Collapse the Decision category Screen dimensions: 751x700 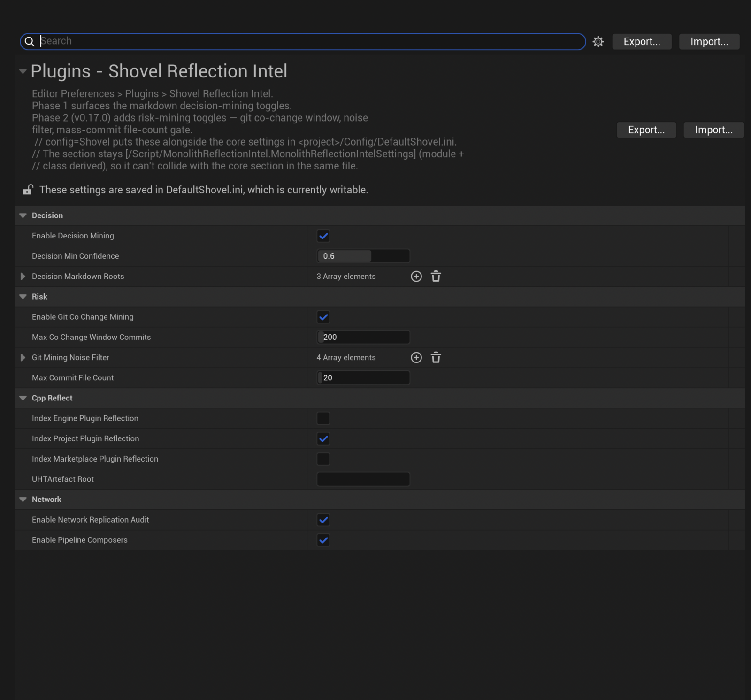pyautogui.click(x=23, y=215)
